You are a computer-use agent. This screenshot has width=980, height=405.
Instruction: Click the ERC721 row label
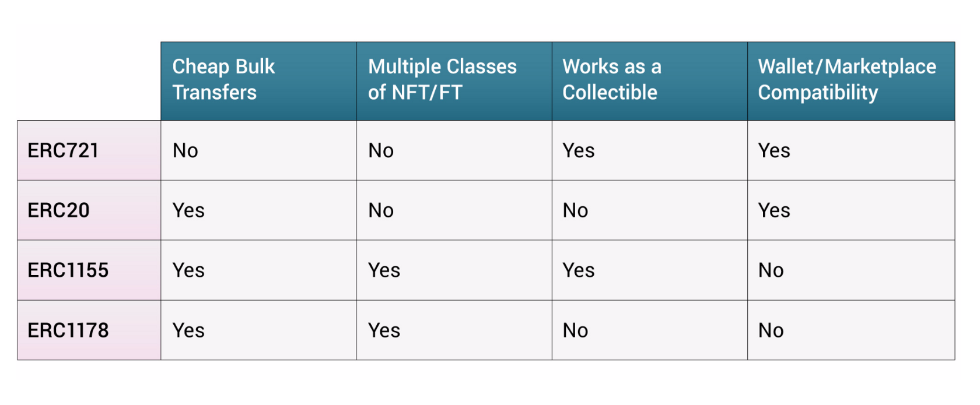[x=89, y=150]
